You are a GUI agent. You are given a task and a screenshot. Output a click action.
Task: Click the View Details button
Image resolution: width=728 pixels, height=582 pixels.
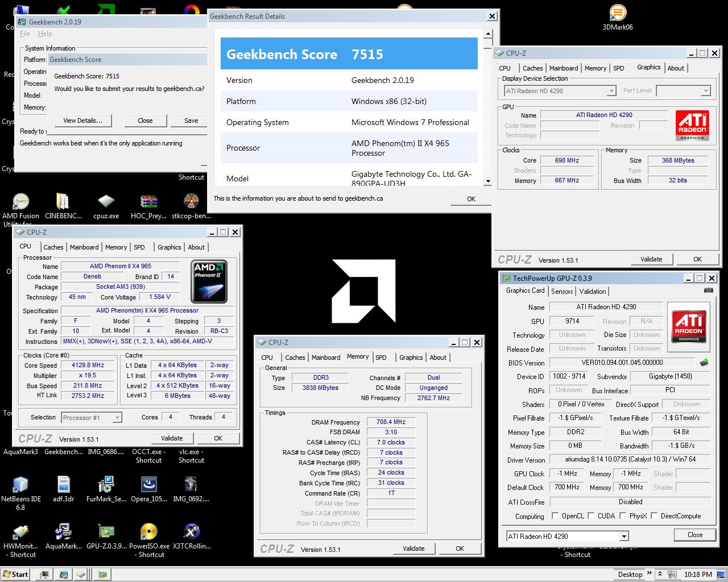[x=83, y=120]
